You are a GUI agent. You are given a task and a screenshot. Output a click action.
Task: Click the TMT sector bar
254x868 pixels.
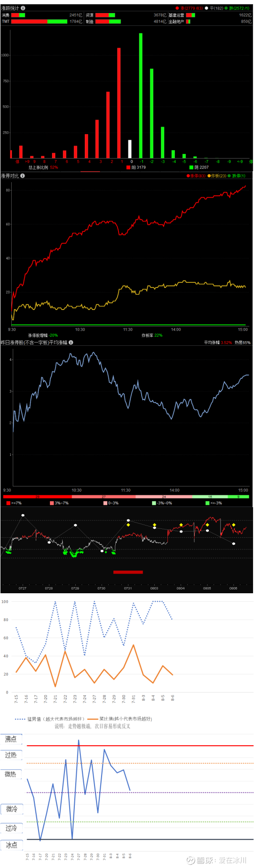(x=39, y=22)
